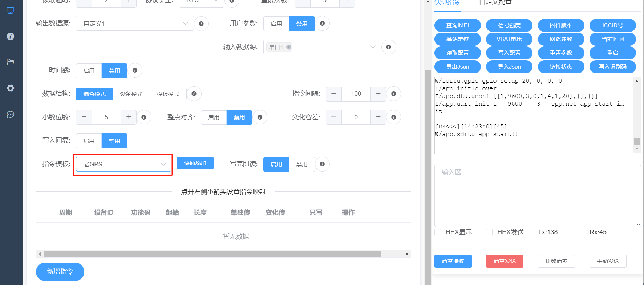Show info for 用户参数
Viewport: 644px width, 285px height.
click(x=322, y=24)
